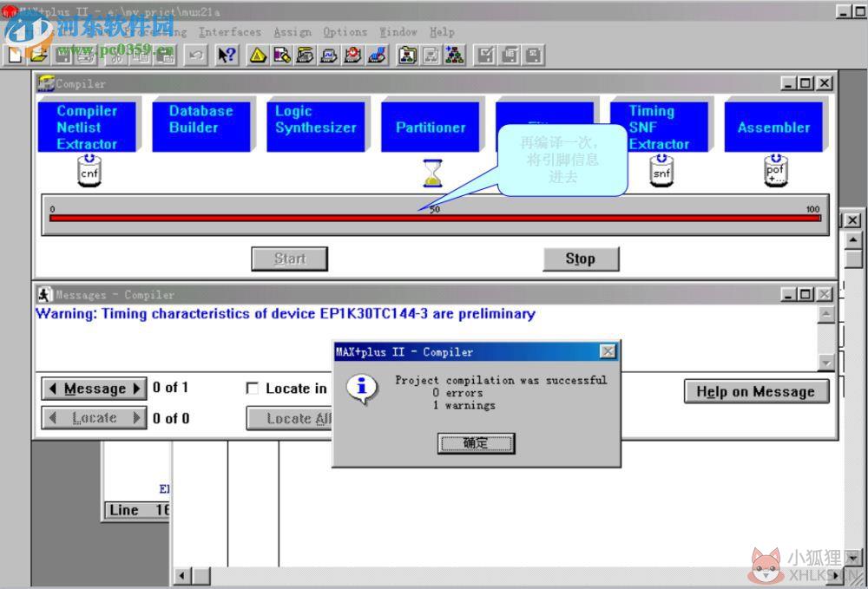Click the Start compilation button
The image size is (868, 589).
pos(290,259)
